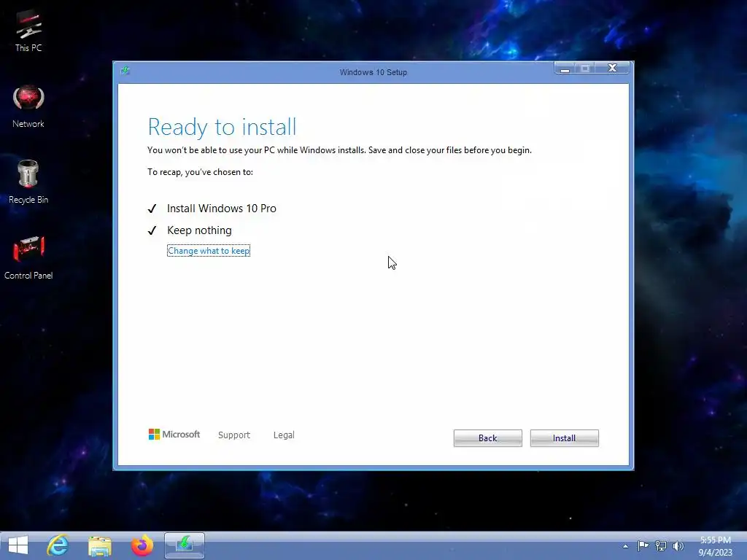Image resolution: width=747 pixels, height=560 pixels.
Task: Open the Recycle Bin desktop icon
Action: tap(28, 182)
